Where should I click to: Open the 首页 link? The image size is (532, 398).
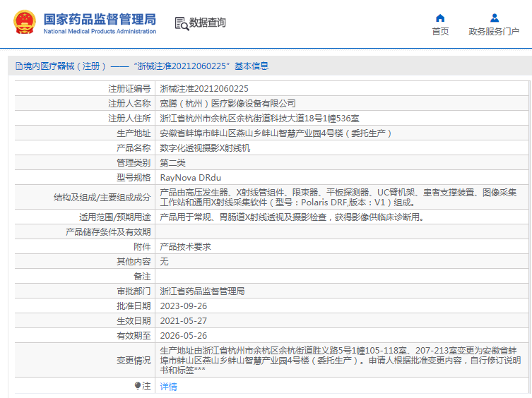tap(440, 32)
